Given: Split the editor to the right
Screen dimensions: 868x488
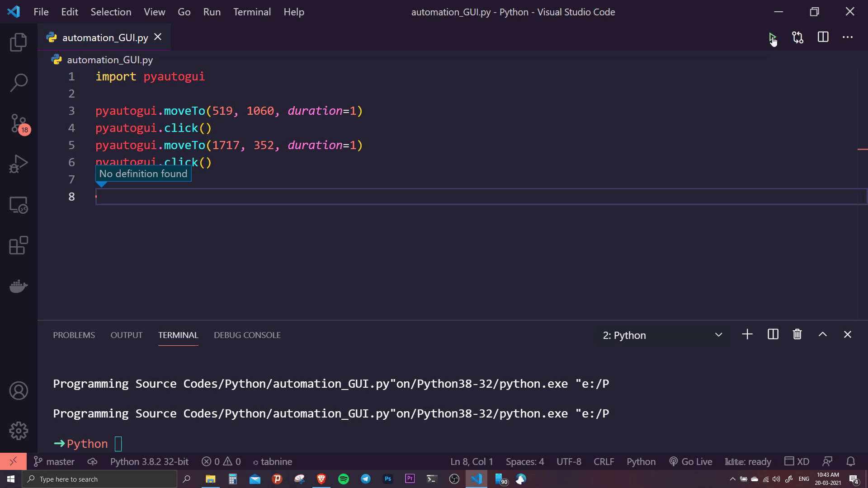Looking at the screenshot, I should coord(823,38).
